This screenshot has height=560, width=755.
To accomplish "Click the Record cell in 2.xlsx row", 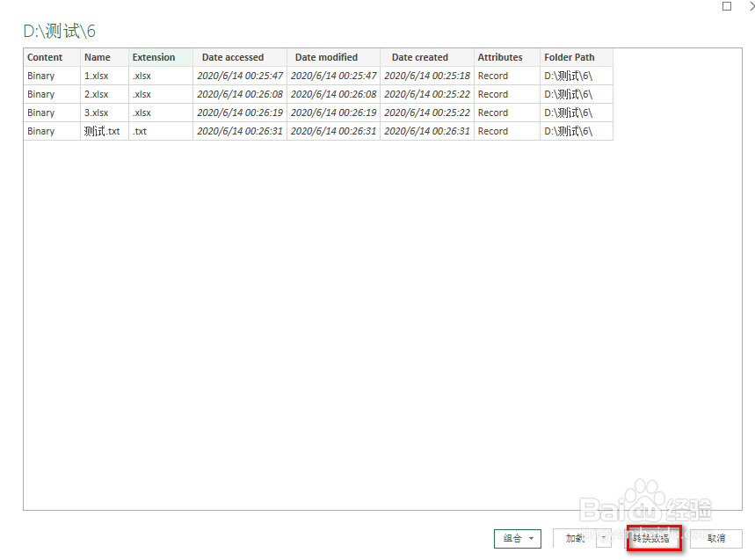I will tap(507, 94).
